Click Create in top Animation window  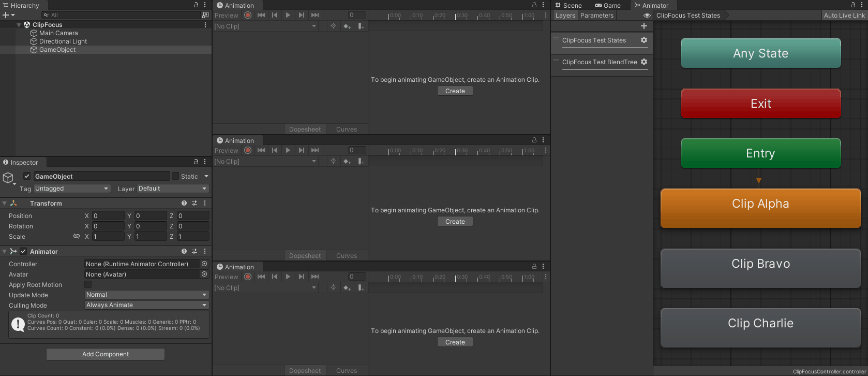tap(455, 91)
